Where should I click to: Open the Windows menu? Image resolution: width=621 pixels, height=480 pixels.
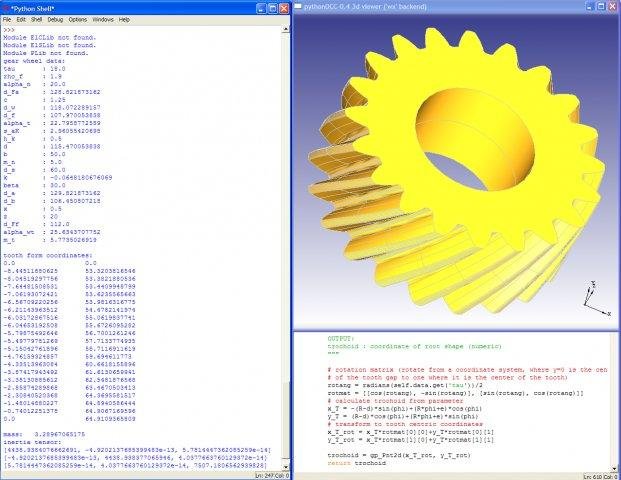point(103,19)
